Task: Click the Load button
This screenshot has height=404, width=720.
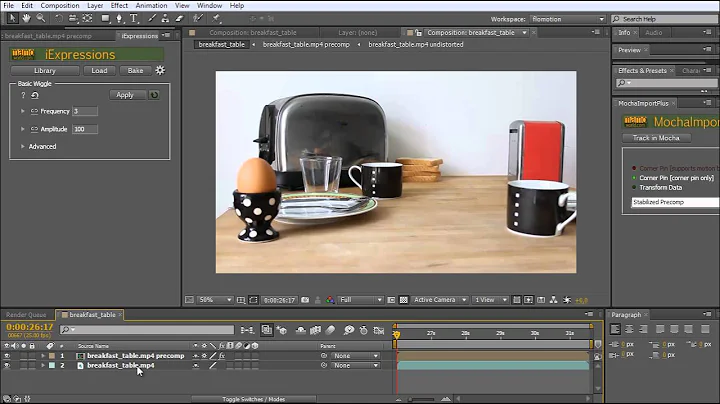Action: click(99, 71)
